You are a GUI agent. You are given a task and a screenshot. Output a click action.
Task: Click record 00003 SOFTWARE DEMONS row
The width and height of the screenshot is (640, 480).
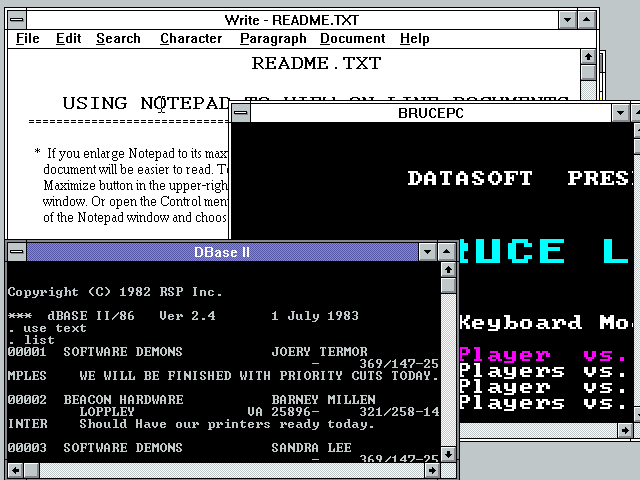(x=180, y=448)
